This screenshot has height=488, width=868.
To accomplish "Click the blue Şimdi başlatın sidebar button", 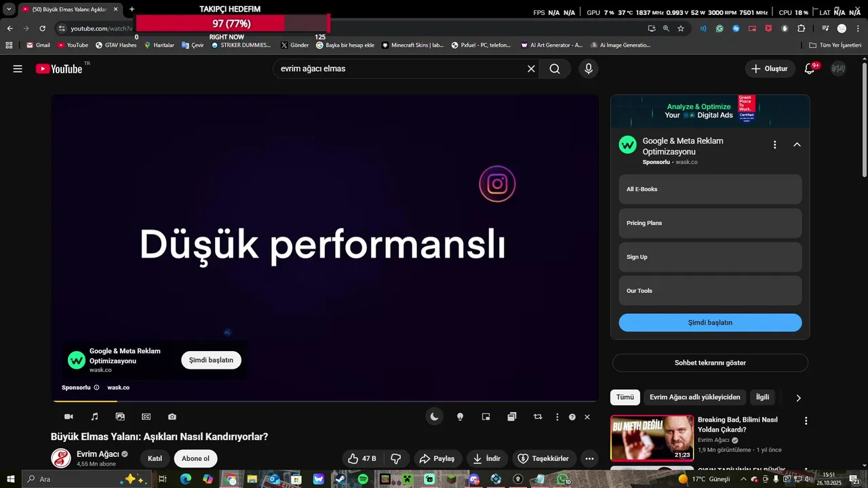I will [x=710, y=323].
